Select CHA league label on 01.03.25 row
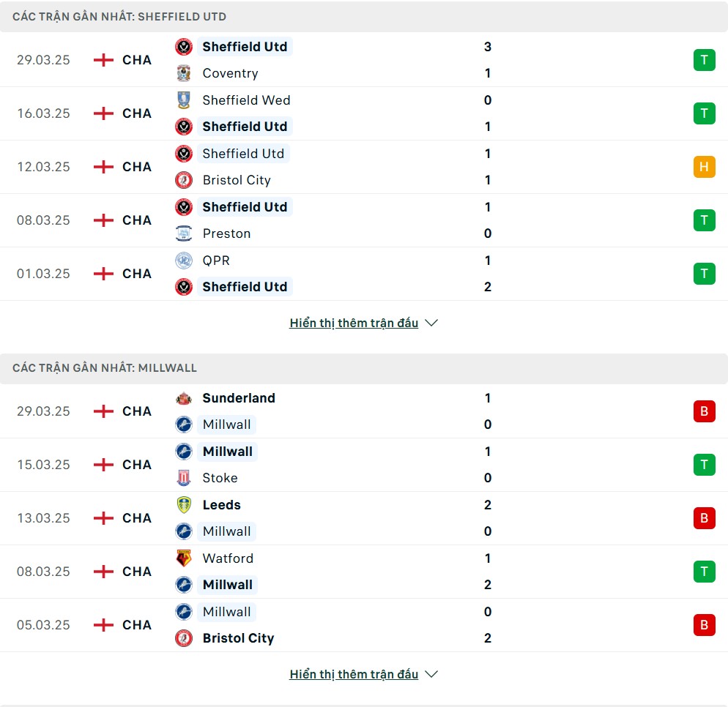728x707 pixels. [137, 274]
